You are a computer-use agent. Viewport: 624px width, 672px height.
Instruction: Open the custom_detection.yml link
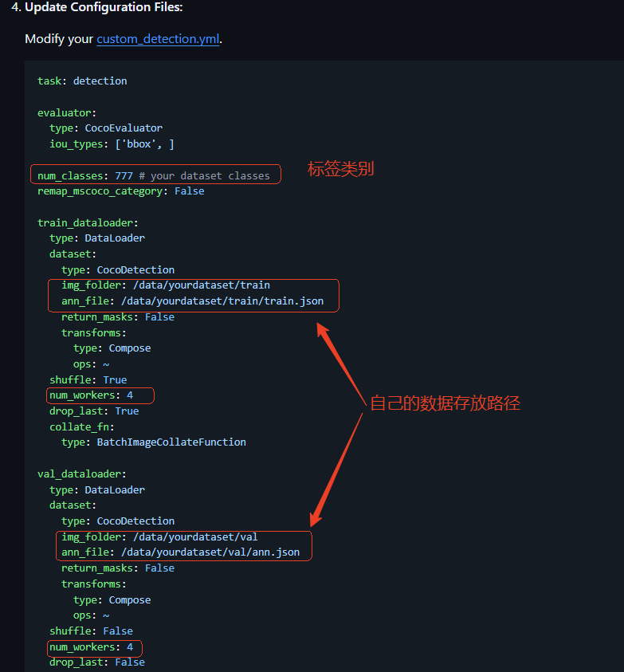pyautogui.click(x=158, y=39)
